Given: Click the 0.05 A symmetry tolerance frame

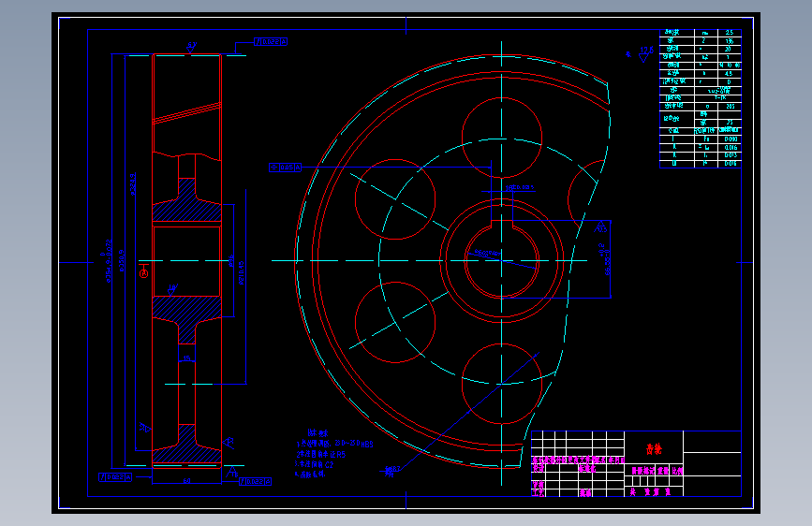Looking at the screenshot, I should 285,168.
